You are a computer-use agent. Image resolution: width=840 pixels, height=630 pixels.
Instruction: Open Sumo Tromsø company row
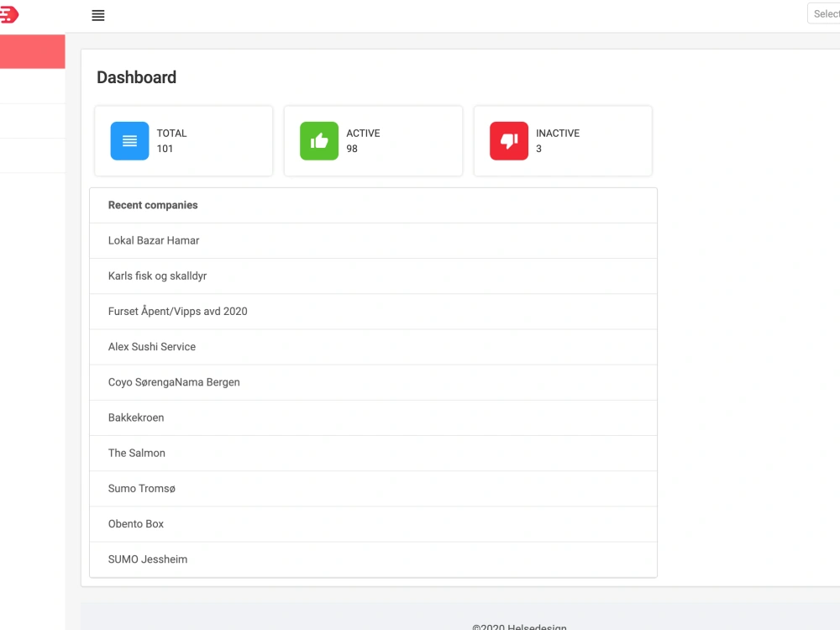[374, 488]
